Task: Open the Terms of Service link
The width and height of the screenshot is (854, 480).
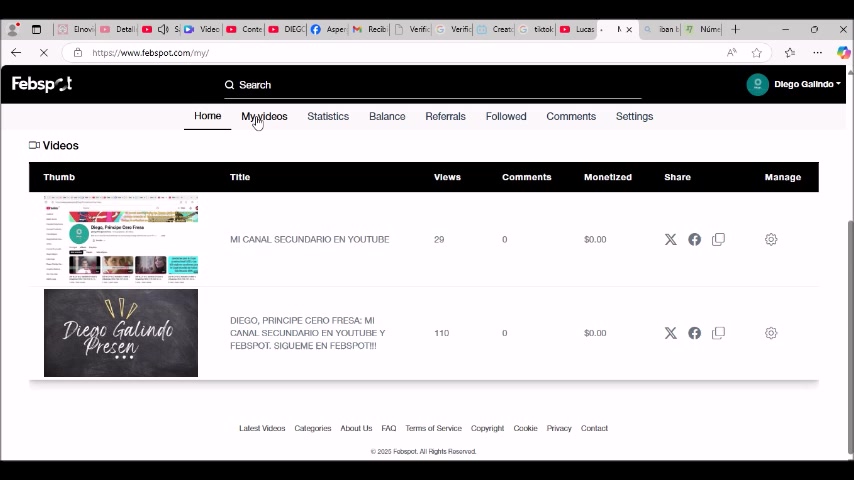Action: click(x=434, y=428)
